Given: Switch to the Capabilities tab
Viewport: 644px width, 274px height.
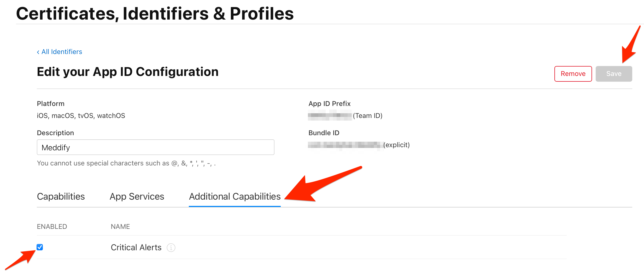Looking at the screenshot, I should click(x=61, y=196).
